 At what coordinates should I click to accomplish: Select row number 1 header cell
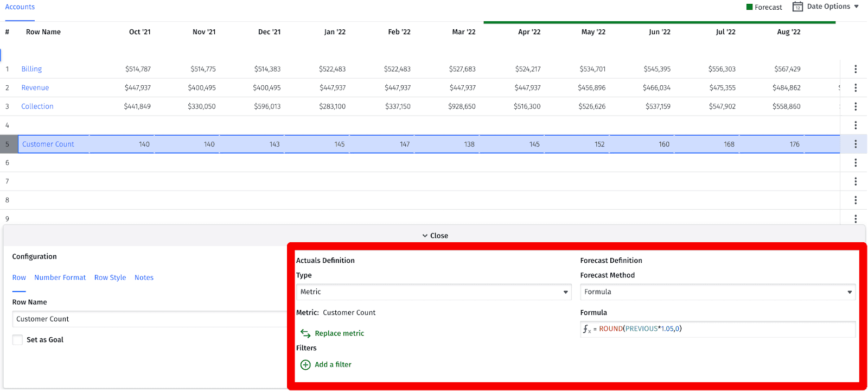pyautogui.click(x=8, y=69)
